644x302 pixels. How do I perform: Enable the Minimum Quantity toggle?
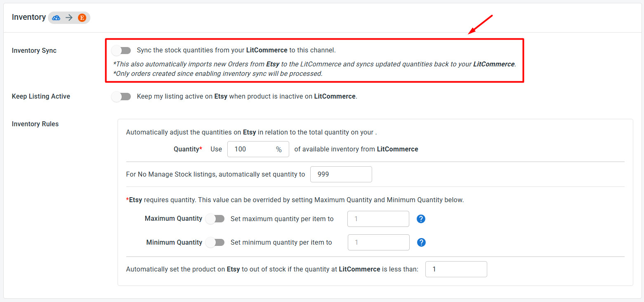215,242
